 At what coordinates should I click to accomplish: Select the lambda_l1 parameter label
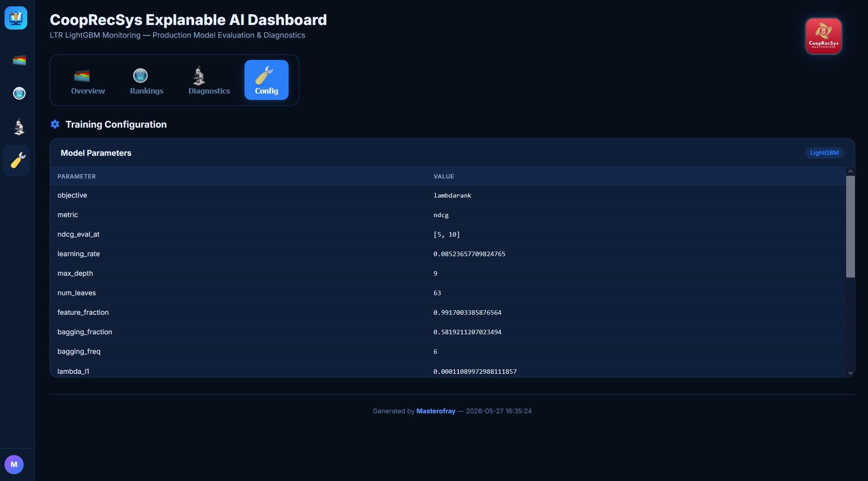tap(73, 372)
